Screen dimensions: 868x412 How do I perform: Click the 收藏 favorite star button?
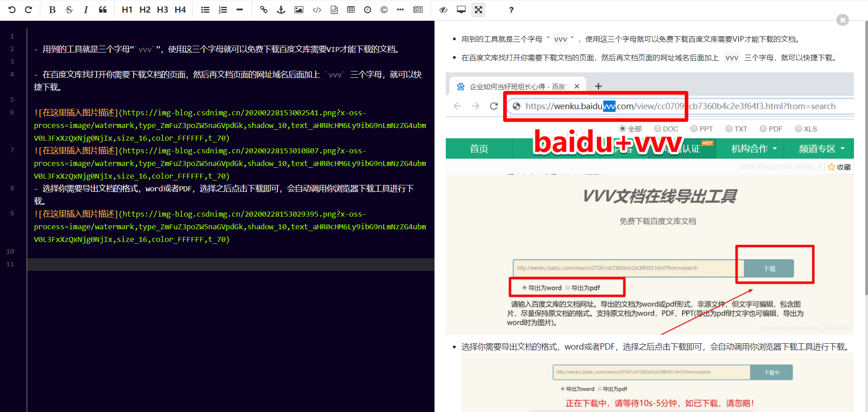coord(839,167)
